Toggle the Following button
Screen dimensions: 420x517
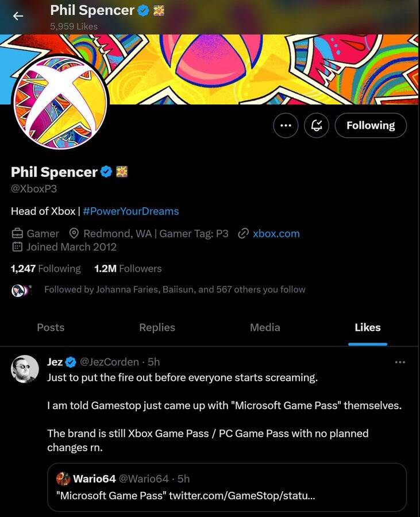tap(371, 125)
